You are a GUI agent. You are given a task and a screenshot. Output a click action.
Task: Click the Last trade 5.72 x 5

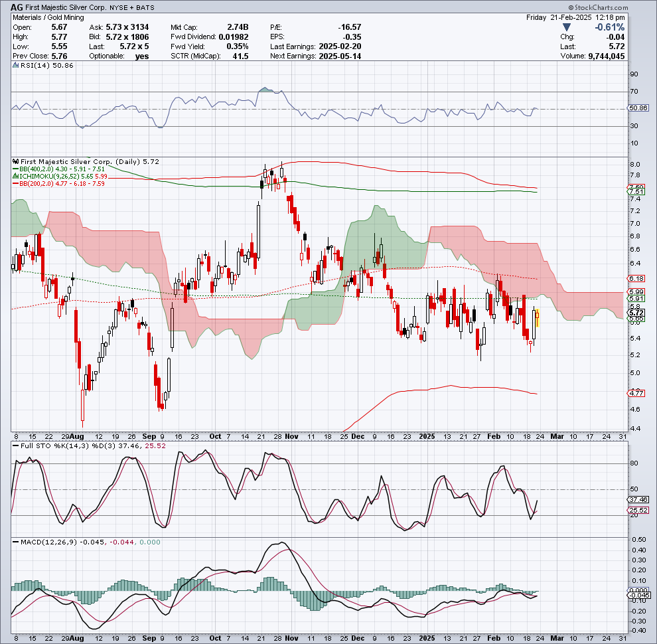point(134,46)
